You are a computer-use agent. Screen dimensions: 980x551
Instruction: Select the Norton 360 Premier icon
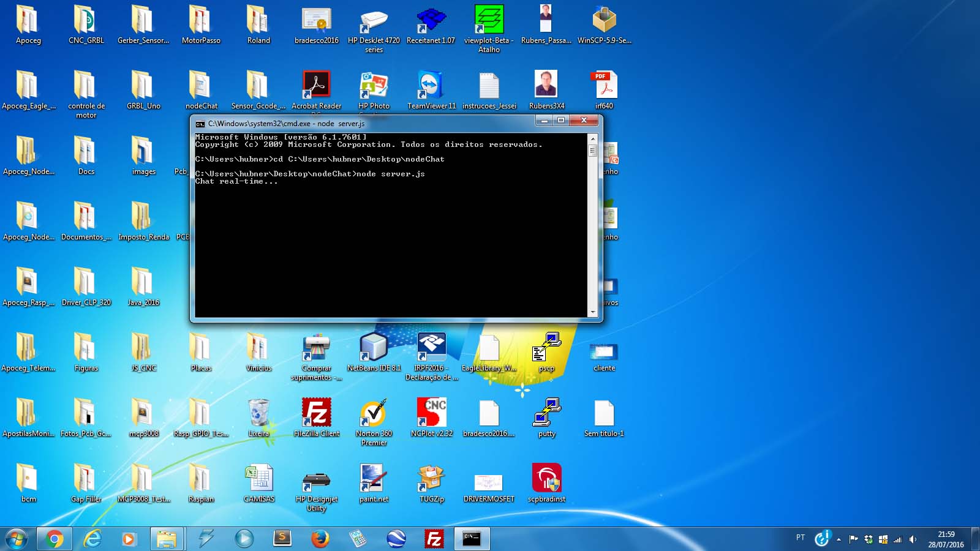tap(373, 411)
